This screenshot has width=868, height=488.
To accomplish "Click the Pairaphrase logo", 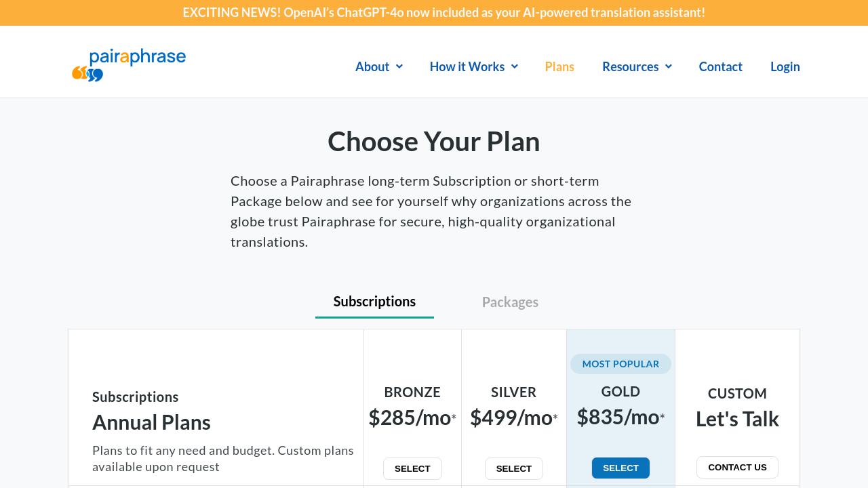I will pyautogui.click(x=129, y=65).
